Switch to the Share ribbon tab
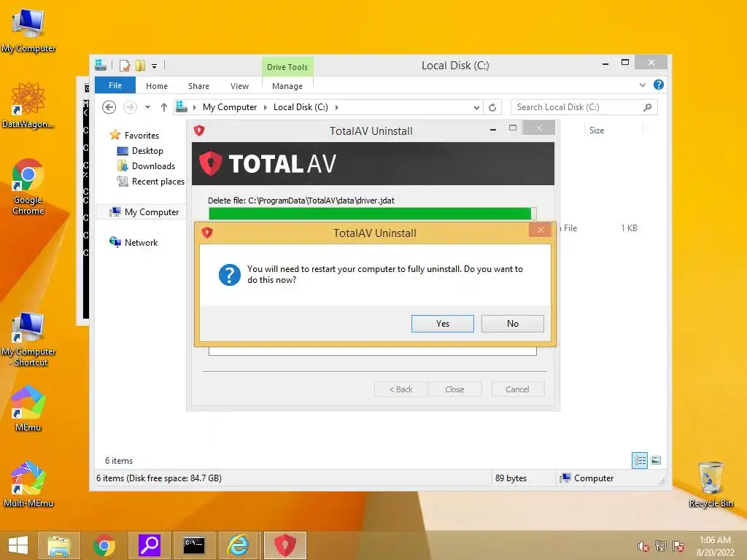Screen dimensions: 747x560 [x=198, y=86]
